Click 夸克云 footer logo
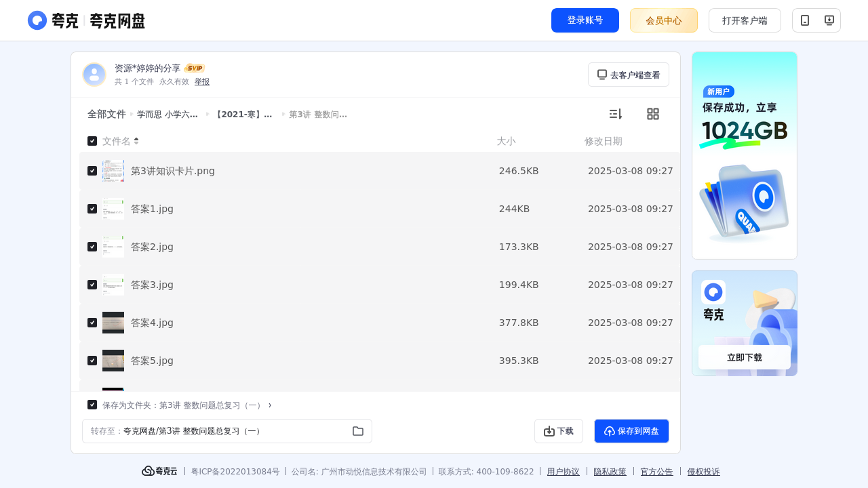This screenshot has height=488, width=868. [159, 471]
